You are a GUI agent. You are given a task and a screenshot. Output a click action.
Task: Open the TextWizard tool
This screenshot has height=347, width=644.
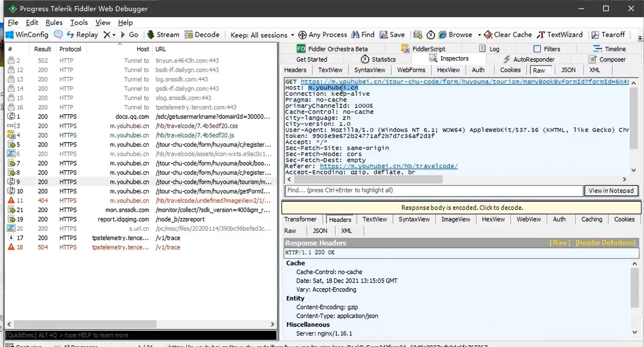[560, 35]
